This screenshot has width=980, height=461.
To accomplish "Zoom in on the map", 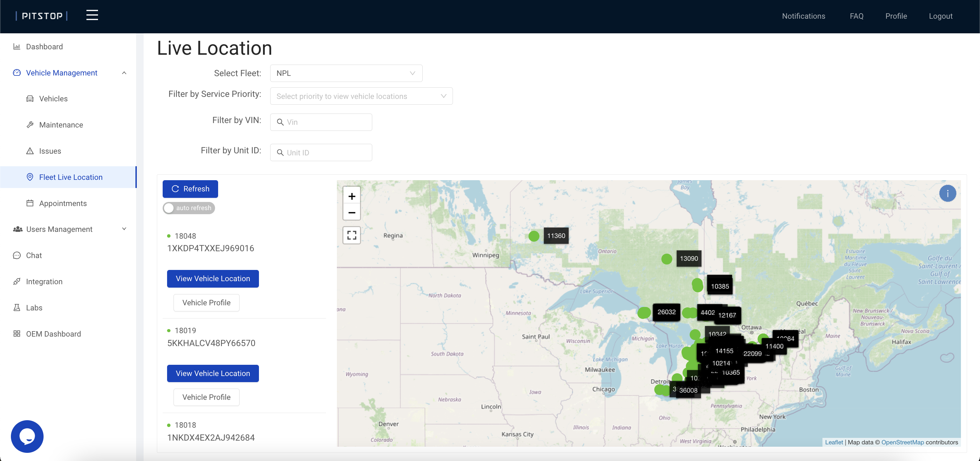I will tap(352, 196).
